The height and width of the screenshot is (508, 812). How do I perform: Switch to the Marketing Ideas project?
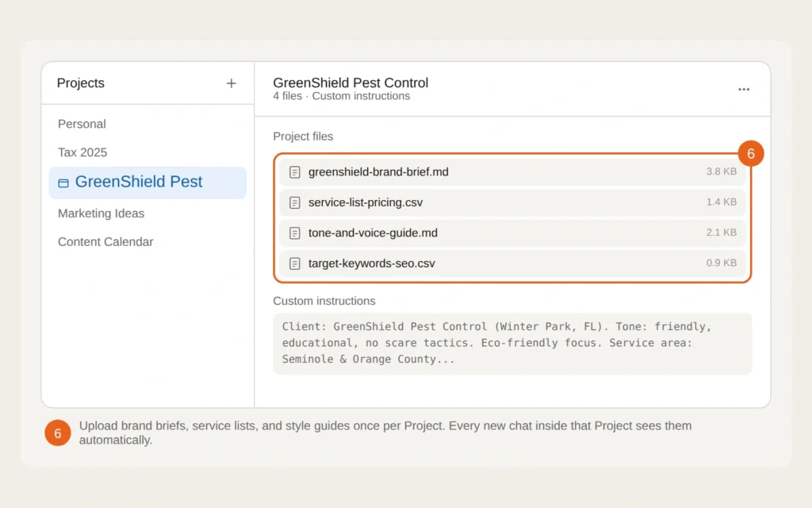coord(101,214)
